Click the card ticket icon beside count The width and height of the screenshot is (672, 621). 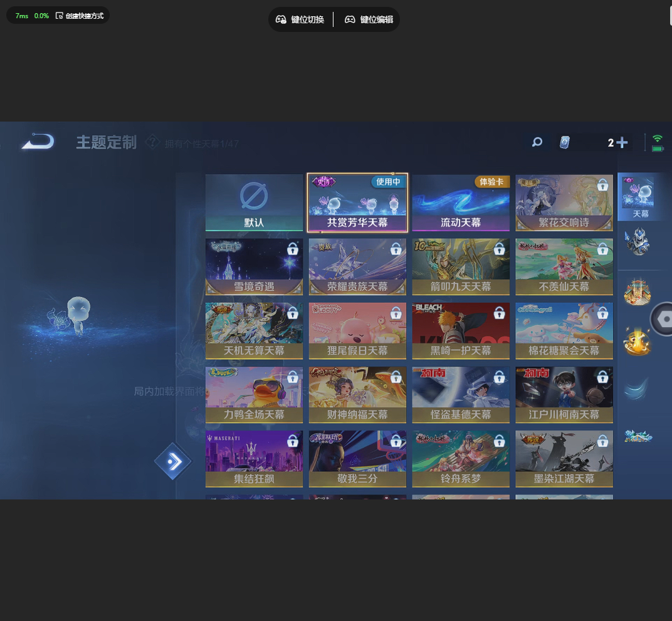565,143
